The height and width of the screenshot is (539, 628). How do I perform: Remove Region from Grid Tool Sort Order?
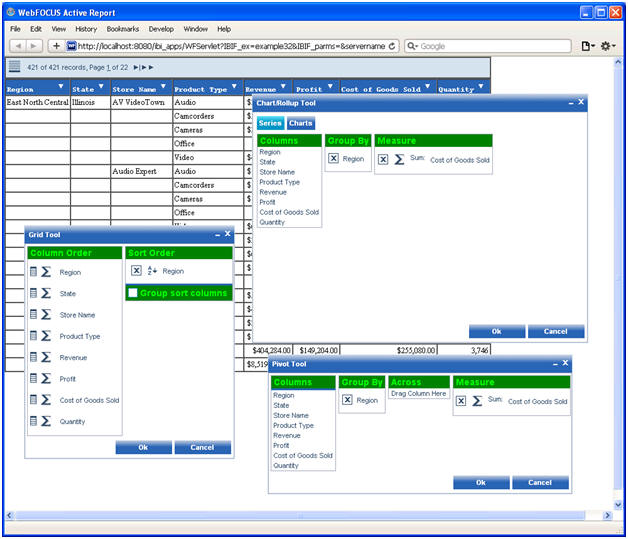coord(136,271)
